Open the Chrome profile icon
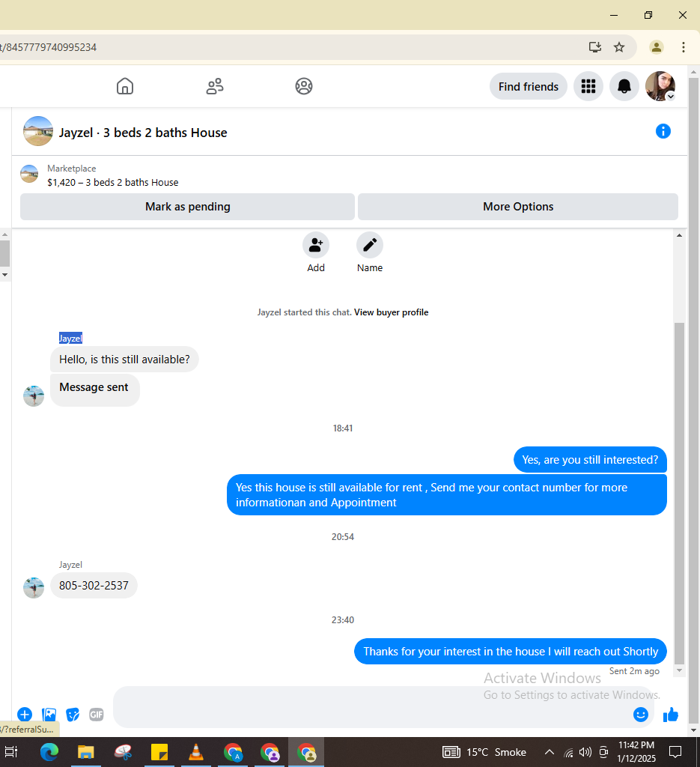The height and width of the screenshot is (767, 700). (656, 47)
